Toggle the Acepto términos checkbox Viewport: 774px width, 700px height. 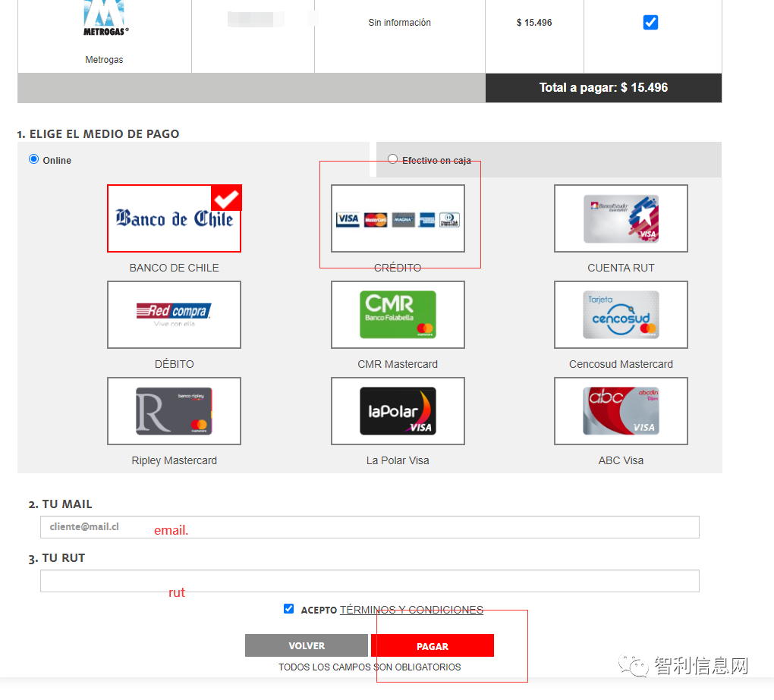coord(289,609)
